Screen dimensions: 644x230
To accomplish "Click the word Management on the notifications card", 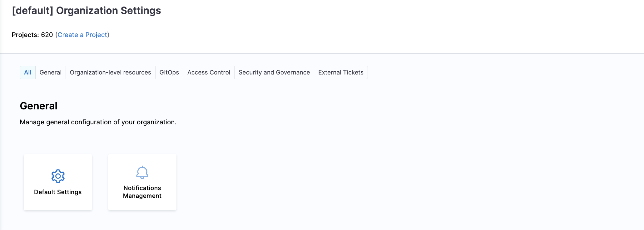I will point(142,196).
